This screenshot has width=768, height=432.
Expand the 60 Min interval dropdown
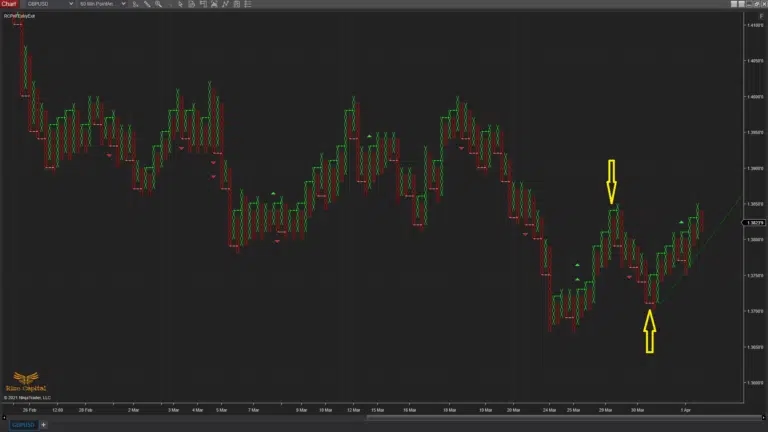coord(127,4)
